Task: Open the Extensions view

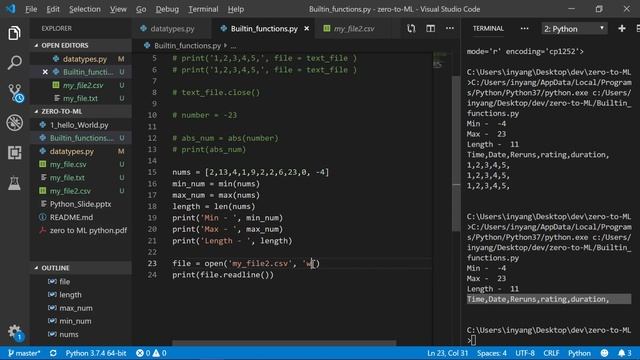Action: [14, 153]
